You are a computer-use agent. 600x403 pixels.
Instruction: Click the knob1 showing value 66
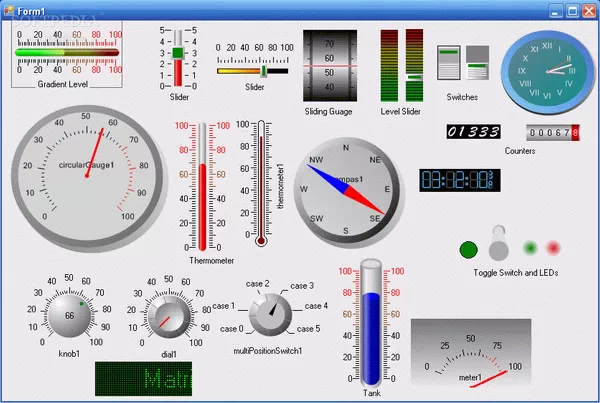pyautogui.click(x=69, y=316)
